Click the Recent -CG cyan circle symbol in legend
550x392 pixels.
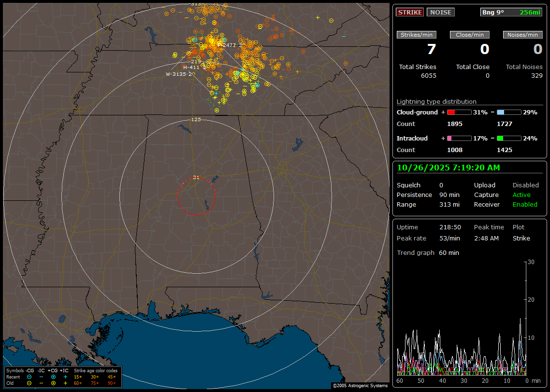click(x=29, y=377)
